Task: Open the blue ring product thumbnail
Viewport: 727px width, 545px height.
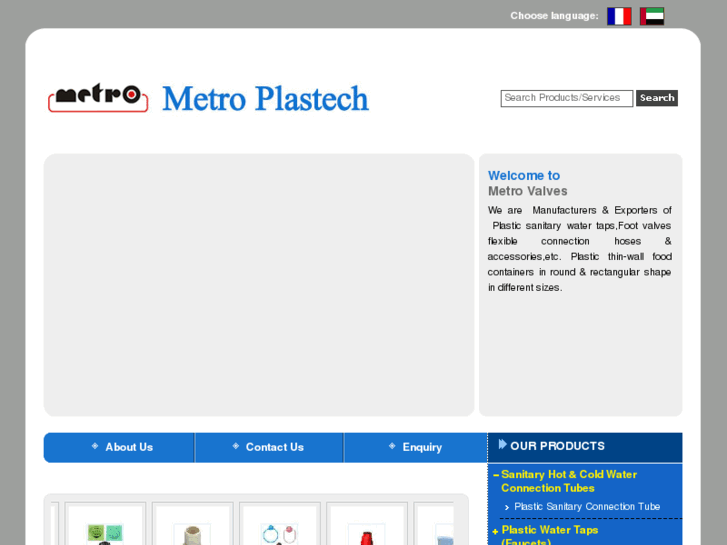Action: tap(279, 534)
